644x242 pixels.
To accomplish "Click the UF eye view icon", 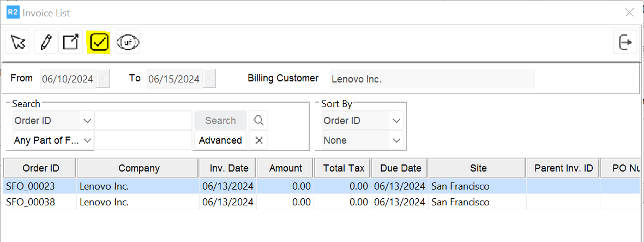I will pos(128,42).
